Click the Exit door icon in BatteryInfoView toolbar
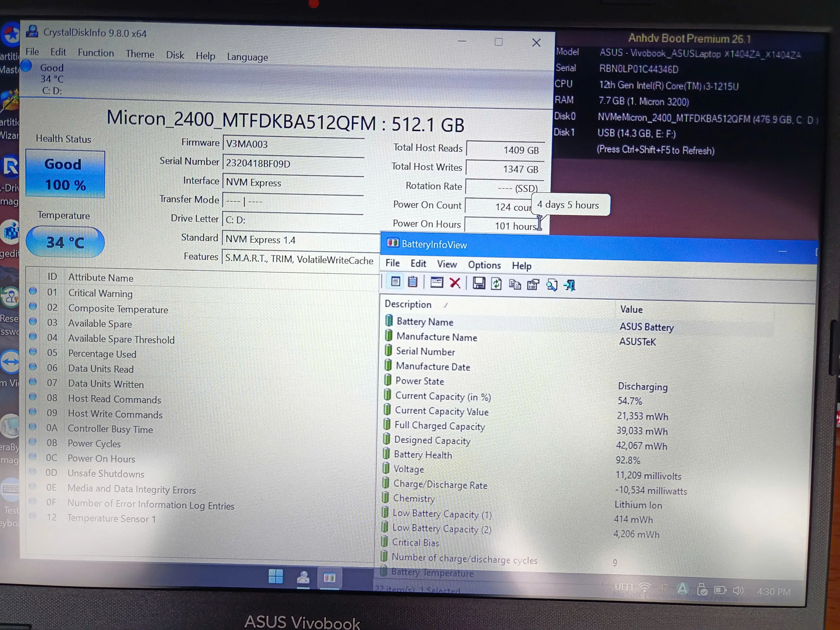840x630 pixels. tap(570, 285)
